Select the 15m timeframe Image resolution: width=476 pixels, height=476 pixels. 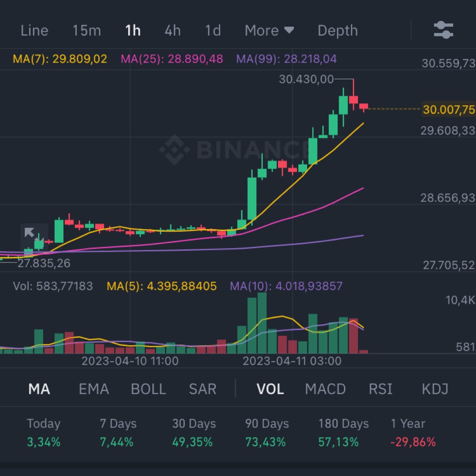pyautogui.click(x=87, y=30)
